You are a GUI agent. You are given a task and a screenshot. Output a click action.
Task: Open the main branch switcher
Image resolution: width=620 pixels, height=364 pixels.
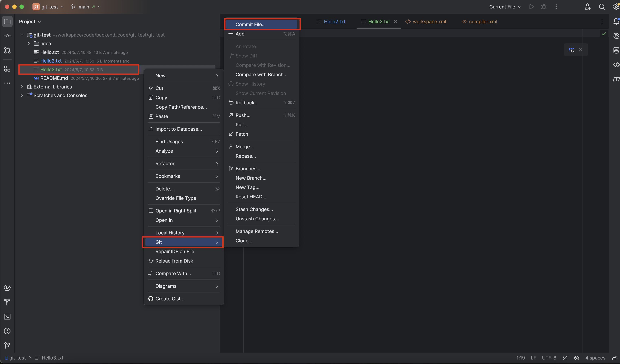(x=84, y=7)
